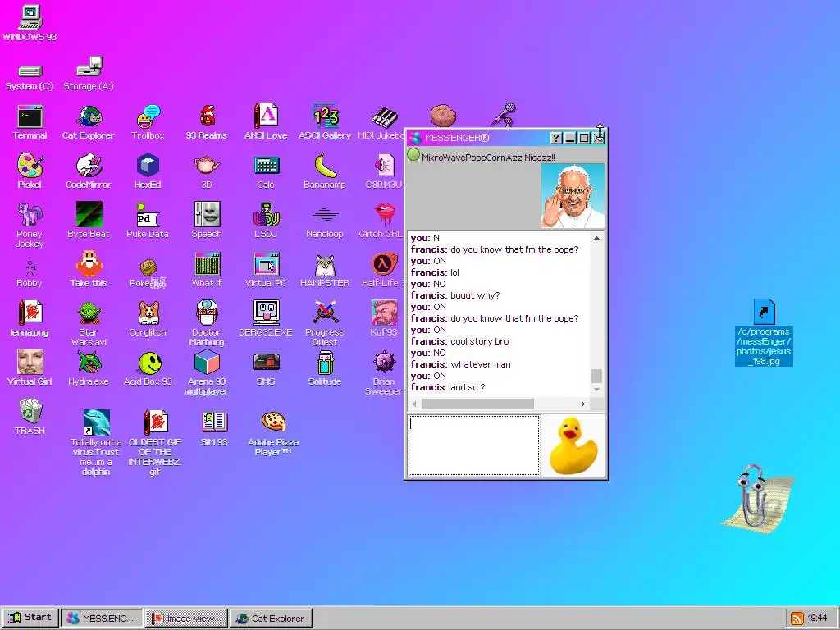This screenshot has height=630, width=840.
Task: Open the WINDOWS 93 computer icon
Action: (x=30, y=17)
